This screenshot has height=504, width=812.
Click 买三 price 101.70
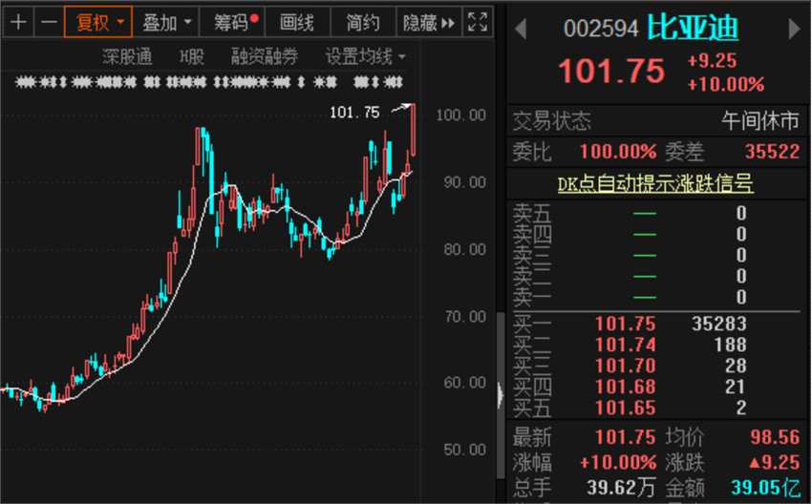coord(626,366)
